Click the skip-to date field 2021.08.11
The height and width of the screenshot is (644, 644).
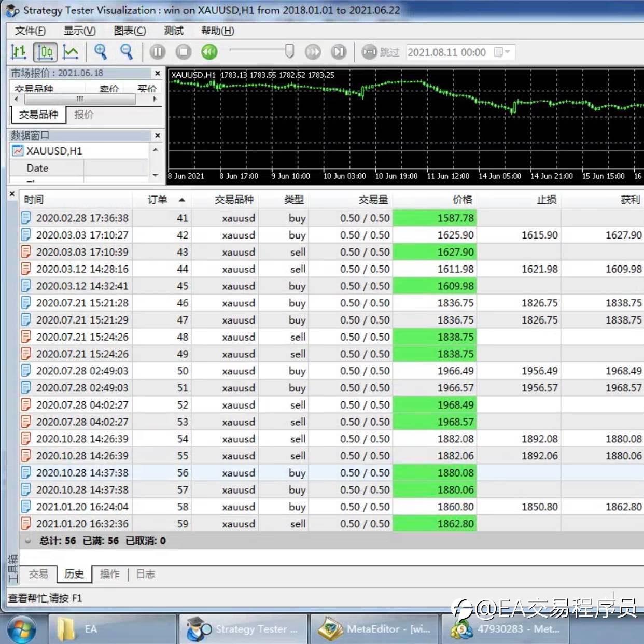(446, 52)
